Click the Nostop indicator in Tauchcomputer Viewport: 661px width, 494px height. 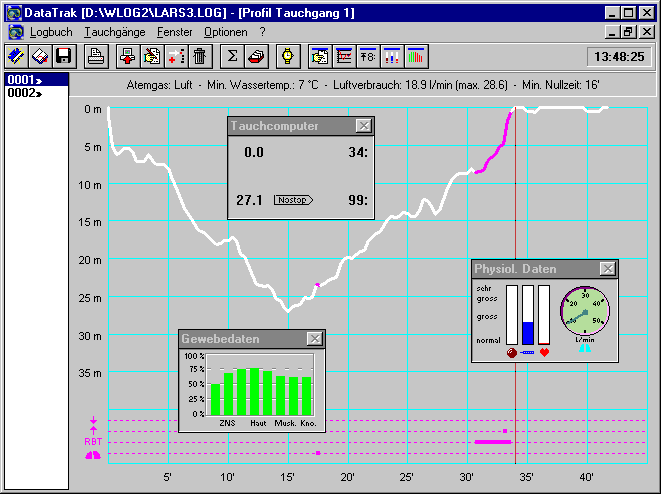tap(293, 200)
